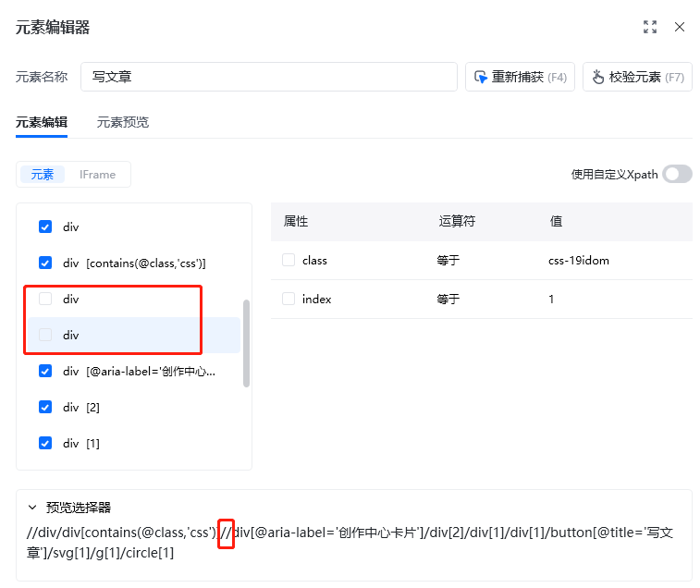Click the 重新捕获 (F4) recapture button
Image resolution: width=700 pixels, height=588 pixels.
coord(520,77)
